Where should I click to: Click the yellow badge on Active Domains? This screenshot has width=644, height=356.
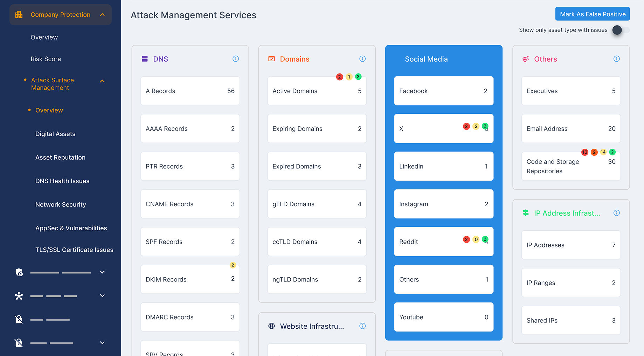349,77
